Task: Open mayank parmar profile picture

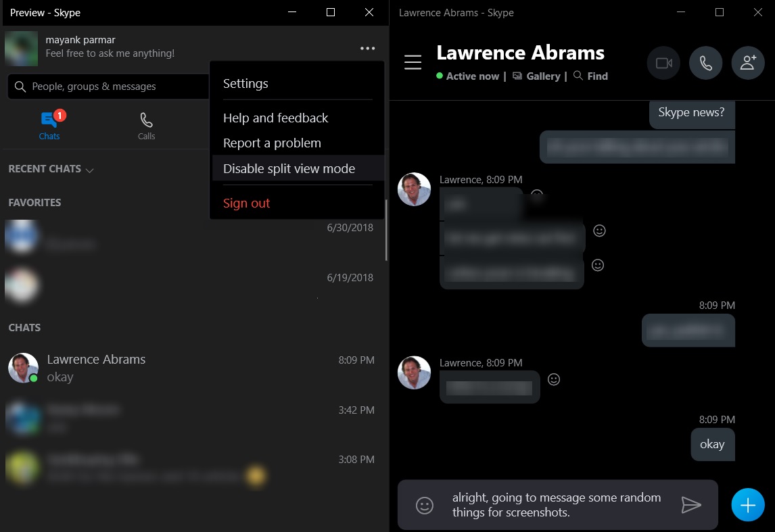Action: (21, 49)
